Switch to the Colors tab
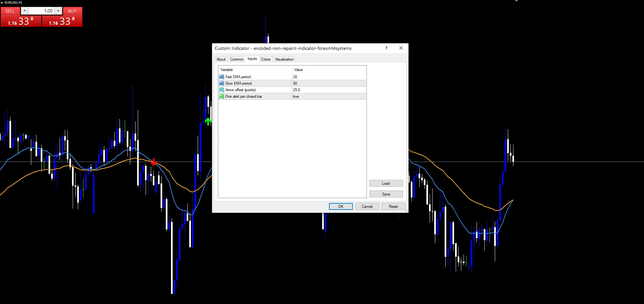The height and width of the screenshot is (304, 644). [266, 59]
